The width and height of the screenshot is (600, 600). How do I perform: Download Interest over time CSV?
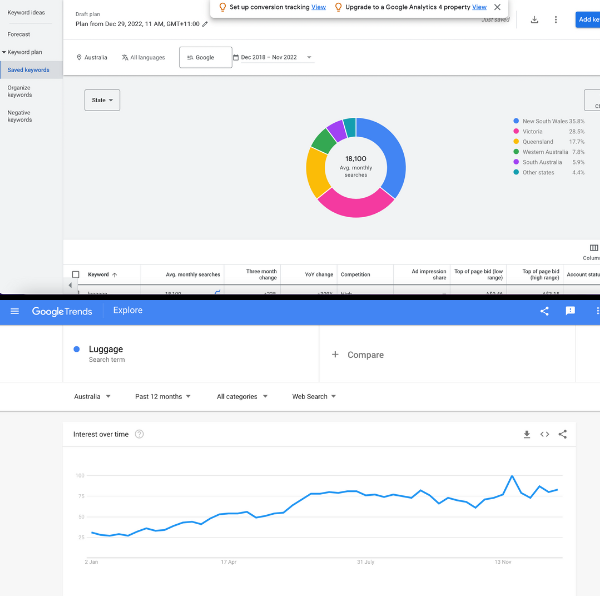[x=527, y=434]
